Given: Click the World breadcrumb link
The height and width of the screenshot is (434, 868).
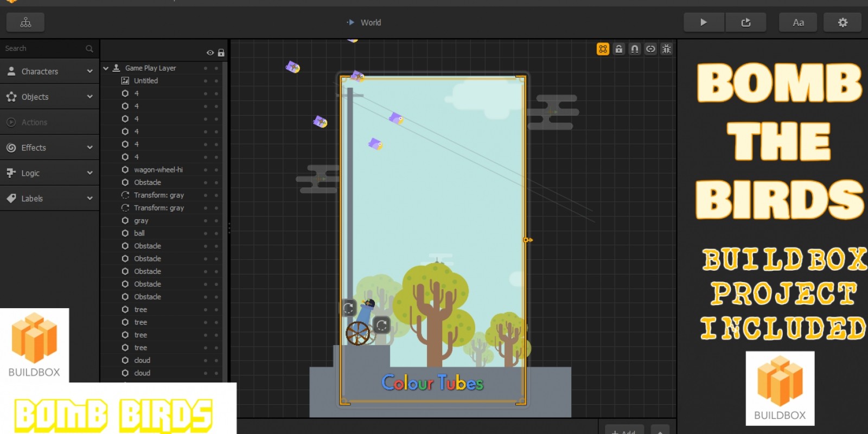Looking at the screenshot, I should pos(371,22).
